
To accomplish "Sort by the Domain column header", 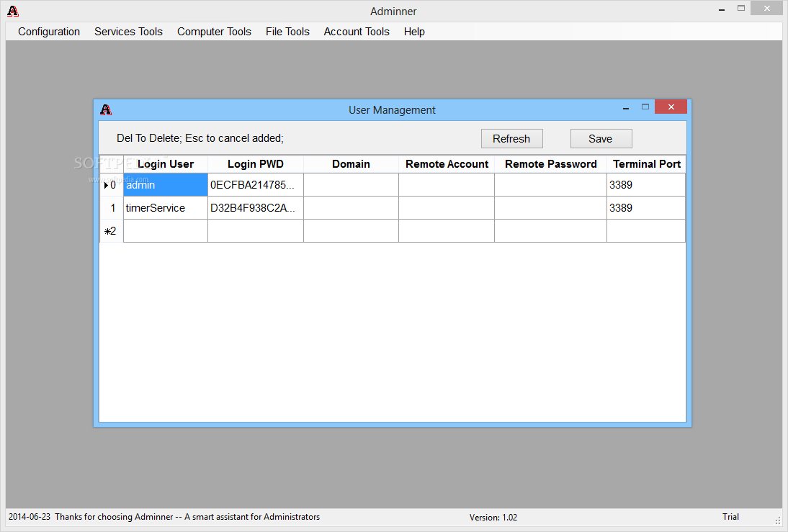I will [x=351, y=164].
